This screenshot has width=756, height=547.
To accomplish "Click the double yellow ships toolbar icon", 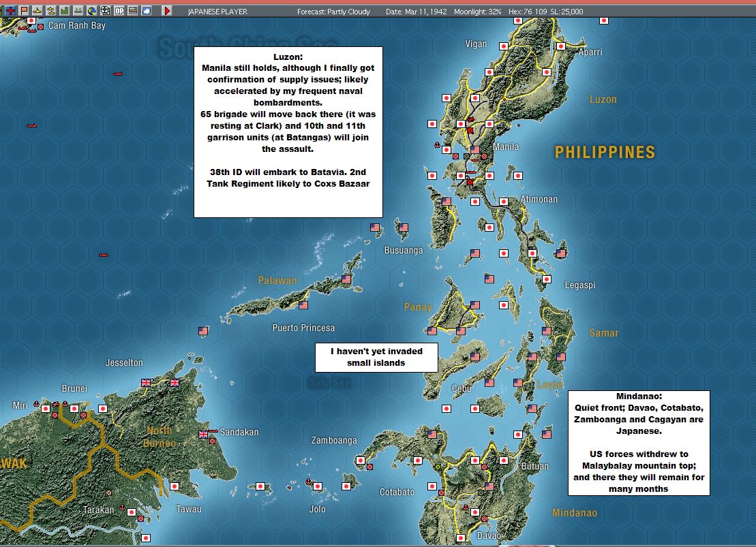I will 50,11.
